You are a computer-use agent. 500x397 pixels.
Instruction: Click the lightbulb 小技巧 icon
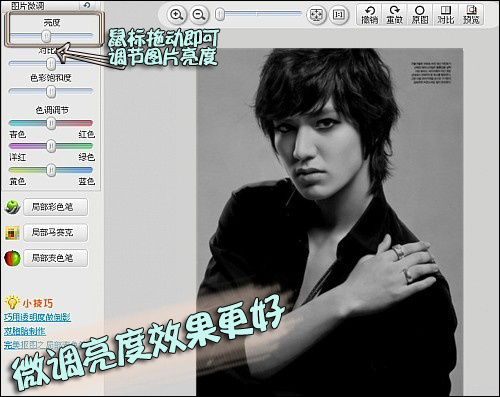coord(12,302)
